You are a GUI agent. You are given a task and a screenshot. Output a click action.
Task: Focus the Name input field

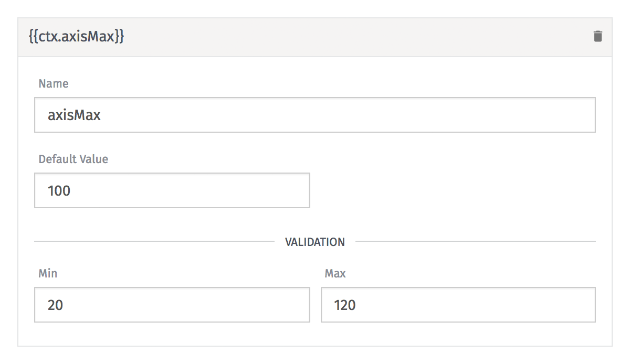315,115
